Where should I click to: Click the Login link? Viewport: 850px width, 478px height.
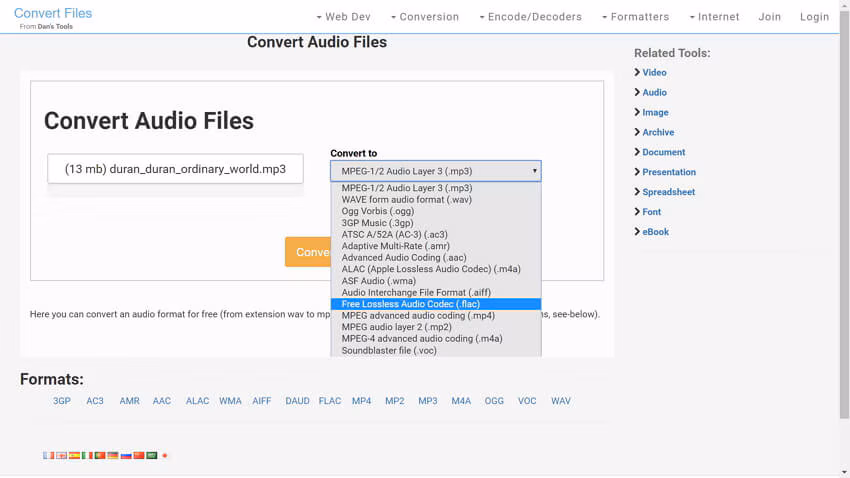coord(814,17)
